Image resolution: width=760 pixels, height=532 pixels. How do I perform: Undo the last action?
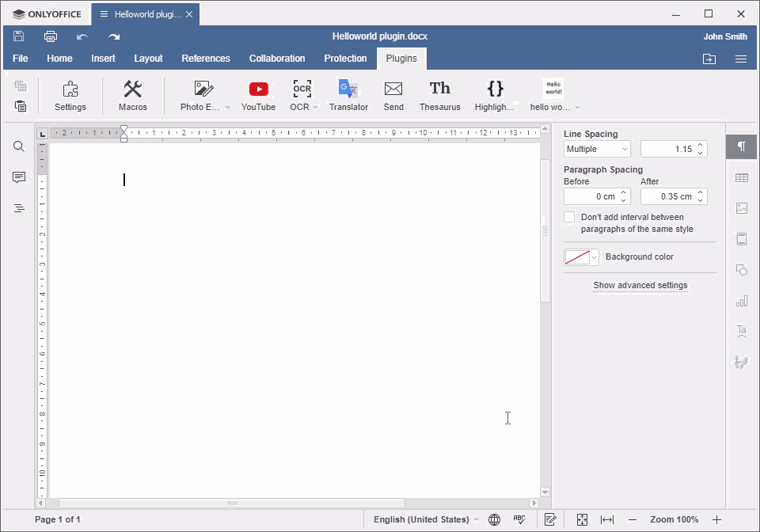click(82, 36)
